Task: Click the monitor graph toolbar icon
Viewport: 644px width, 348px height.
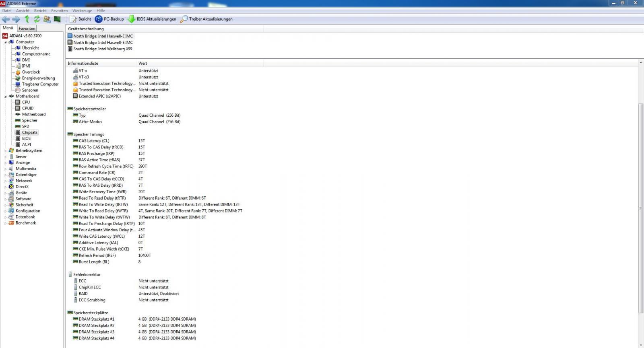Action: (57, 19)
